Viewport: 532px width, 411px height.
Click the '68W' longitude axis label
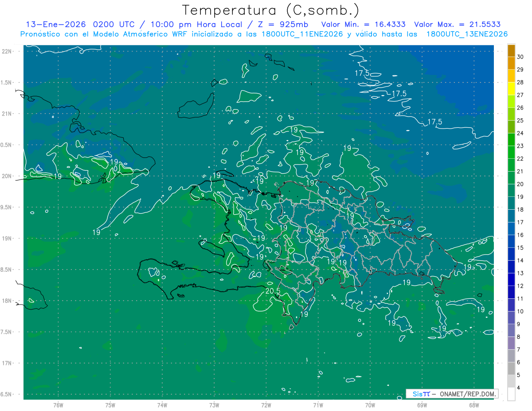click(x=473, y=405)
